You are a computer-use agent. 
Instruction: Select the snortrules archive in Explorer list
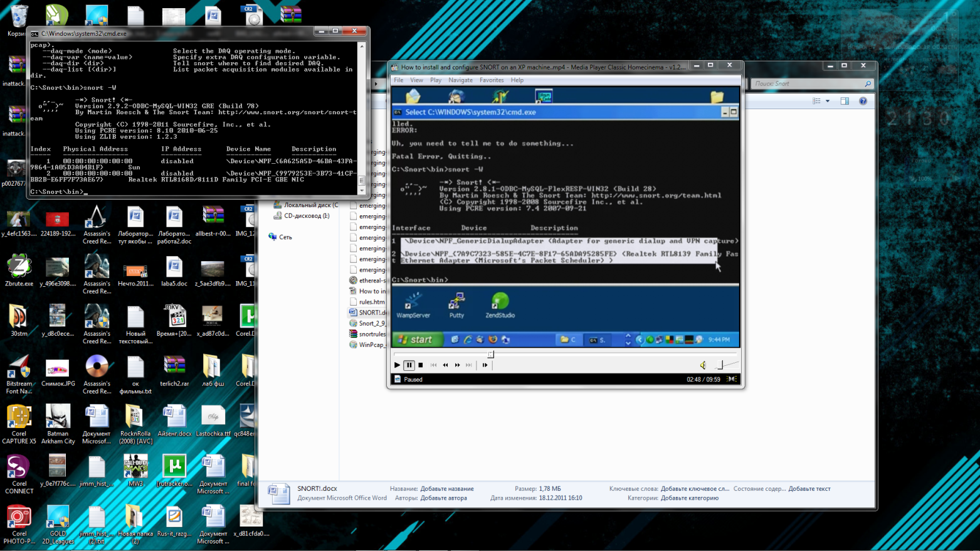pyautogui.click(x=367, y=334)
